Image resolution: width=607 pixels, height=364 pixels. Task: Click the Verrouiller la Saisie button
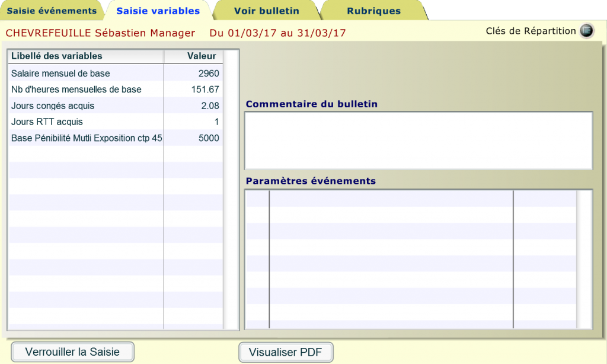coord(72,352)
